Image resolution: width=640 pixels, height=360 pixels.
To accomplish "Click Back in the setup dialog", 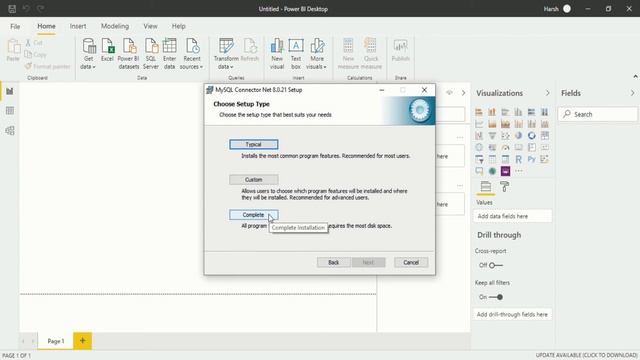I will pyautogui.click(x=333, y=262).
